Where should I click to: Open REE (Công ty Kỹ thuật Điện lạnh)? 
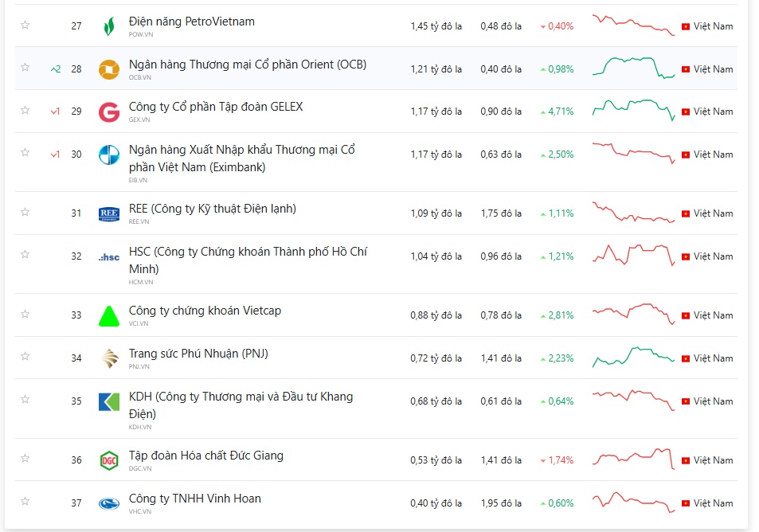[x=213, y=209]
